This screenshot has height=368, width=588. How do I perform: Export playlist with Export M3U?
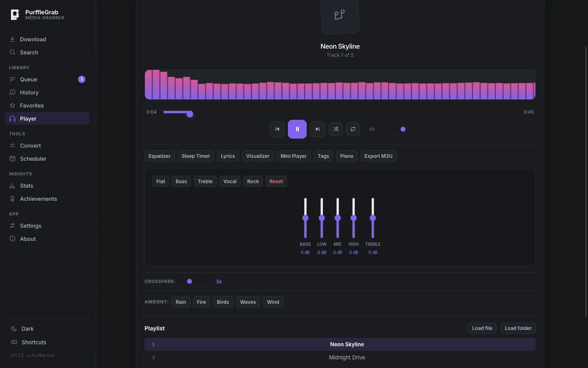point(379,156)
